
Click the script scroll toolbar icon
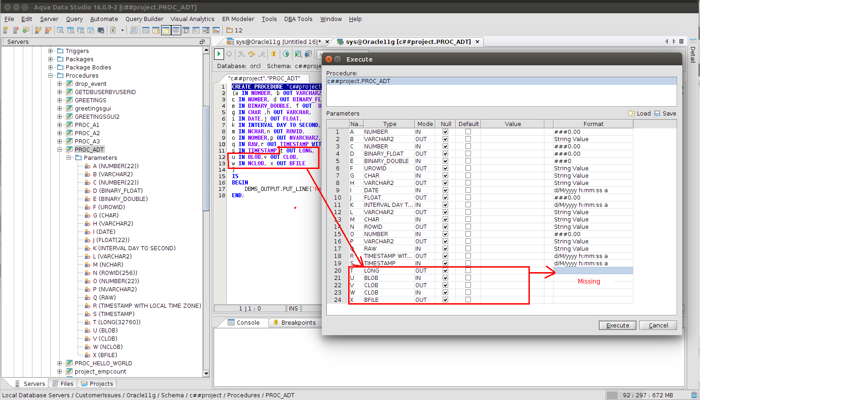point(134,30)
